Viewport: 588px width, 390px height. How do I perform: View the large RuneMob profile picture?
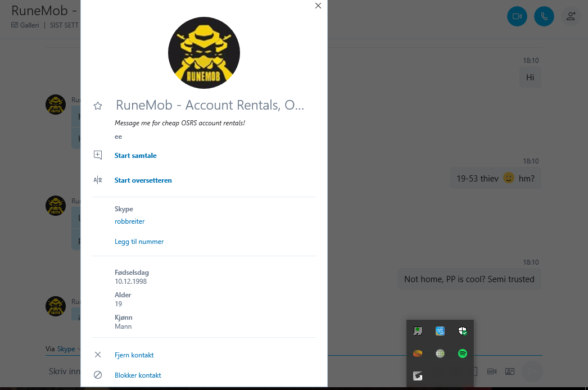204,53
